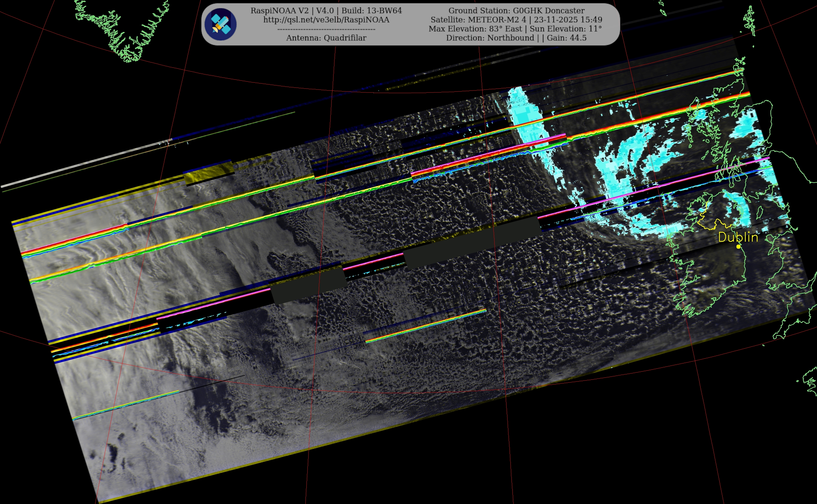Viewport: 817px width, 504px height.
Task: Click the RaspiNOAA V2 V4.0 Build title
Action: 326,11
